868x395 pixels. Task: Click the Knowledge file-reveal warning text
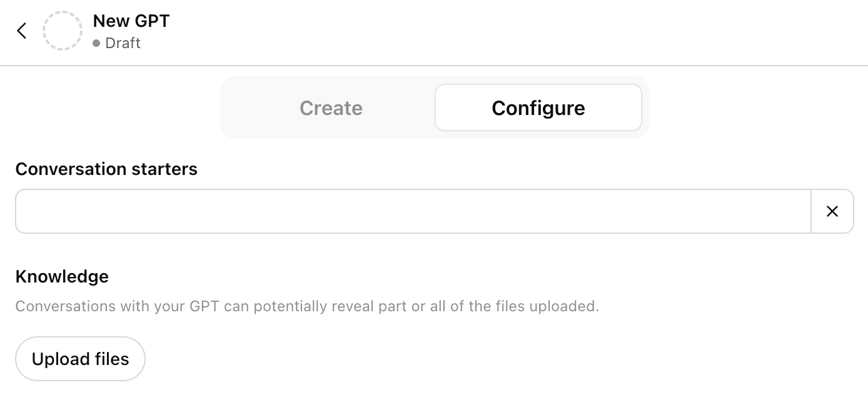(x=307, y=307)
